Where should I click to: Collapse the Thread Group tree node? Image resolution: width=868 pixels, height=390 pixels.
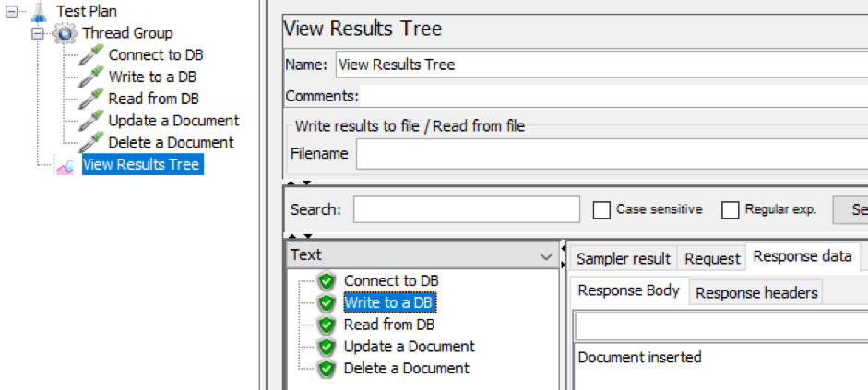tap(38, 33)
